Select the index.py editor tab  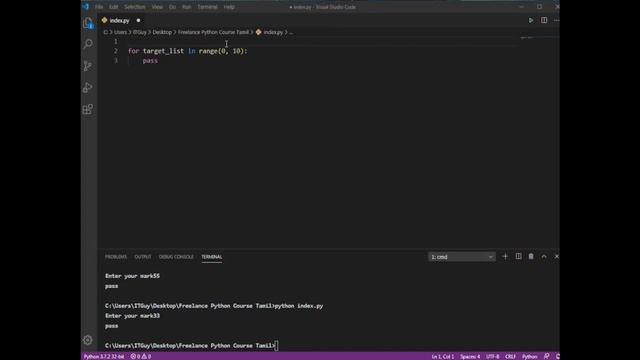(x=119, y=20)
